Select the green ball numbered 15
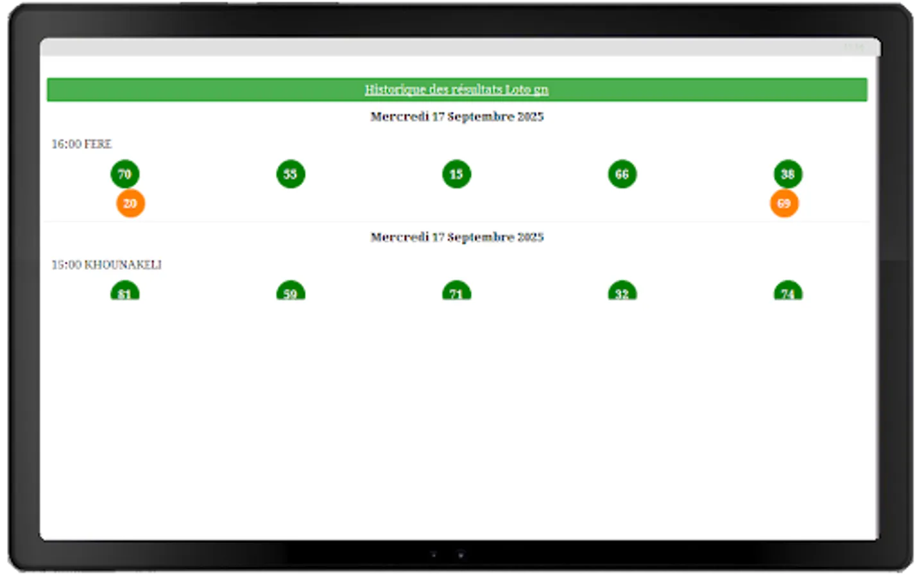Screen dimensions: 924x578 click(456, 174)
